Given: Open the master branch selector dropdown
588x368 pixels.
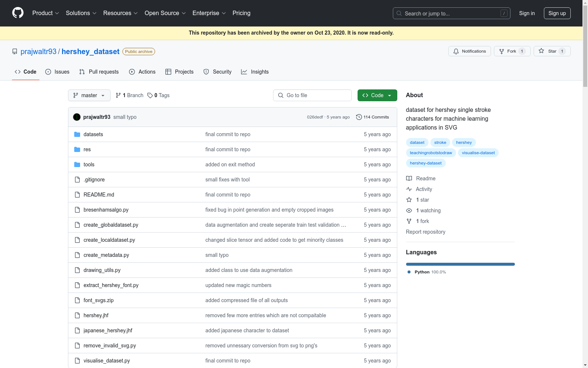Looking at the screenshot, I should pyautogui.click(x=89, y=95).
